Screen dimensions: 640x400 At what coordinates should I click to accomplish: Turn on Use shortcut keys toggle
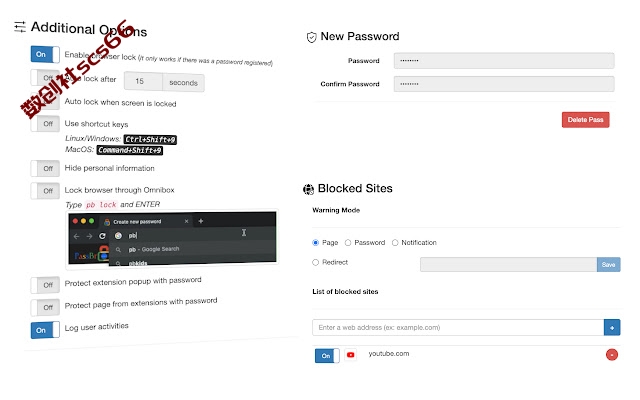coord(45,124)
